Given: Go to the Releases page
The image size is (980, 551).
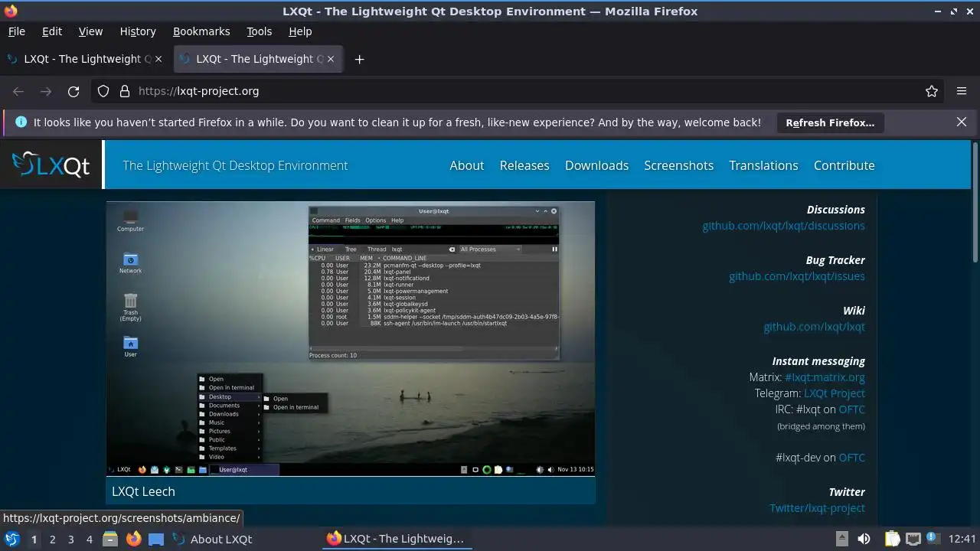Looking at the screenshot, I should coord(524,165).
